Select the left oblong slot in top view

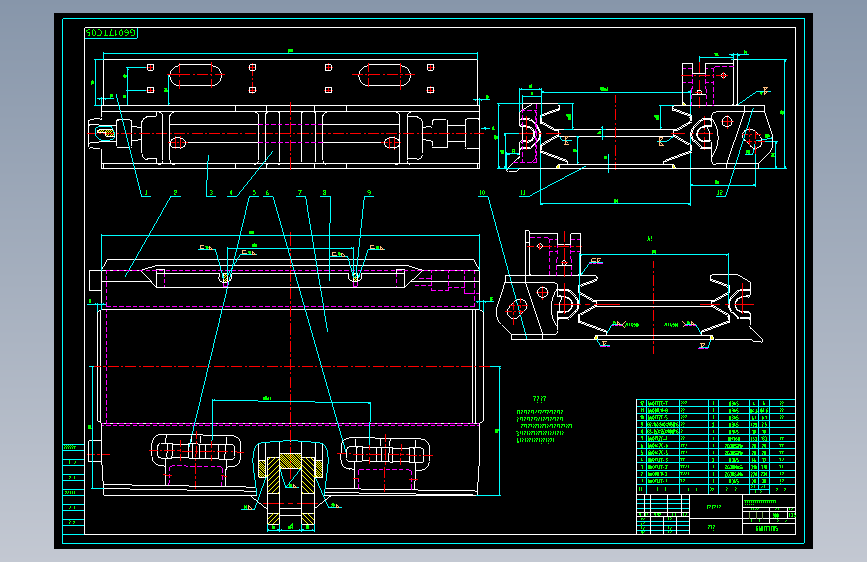pyautogui.click(x=195, y=75)
